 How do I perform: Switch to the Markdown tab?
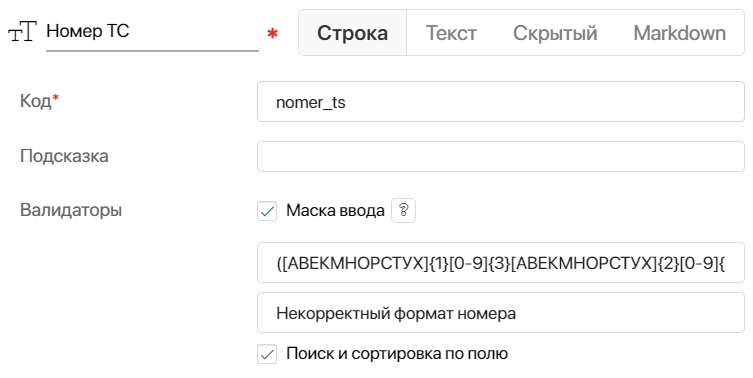tap(680, 33)
